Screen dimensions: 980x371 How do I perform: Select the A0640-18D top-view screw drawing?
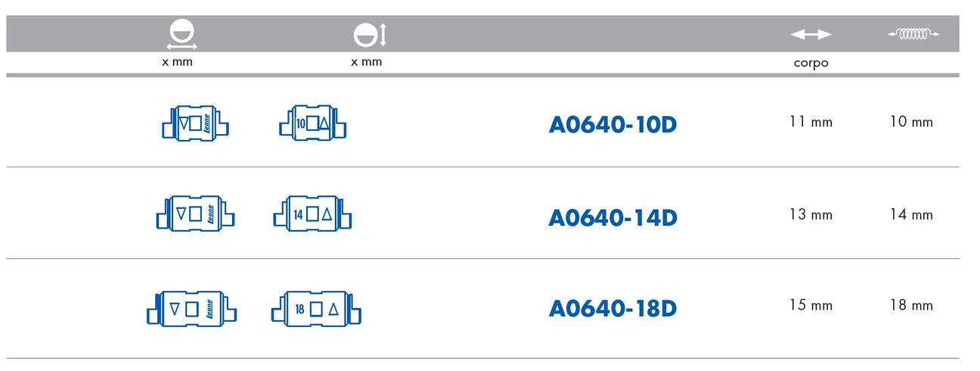tap(192, 309)
